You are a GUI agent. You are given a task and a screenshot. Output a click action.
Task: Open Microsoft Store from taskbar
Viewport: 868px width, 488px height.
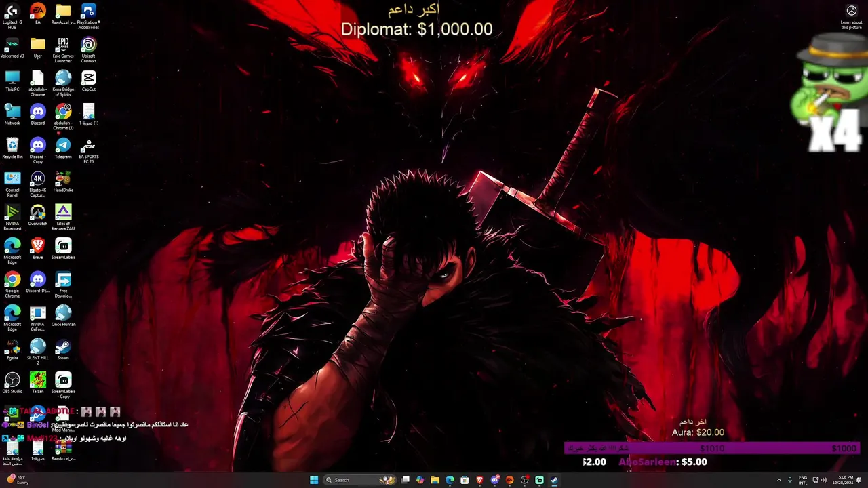[465, 480]
